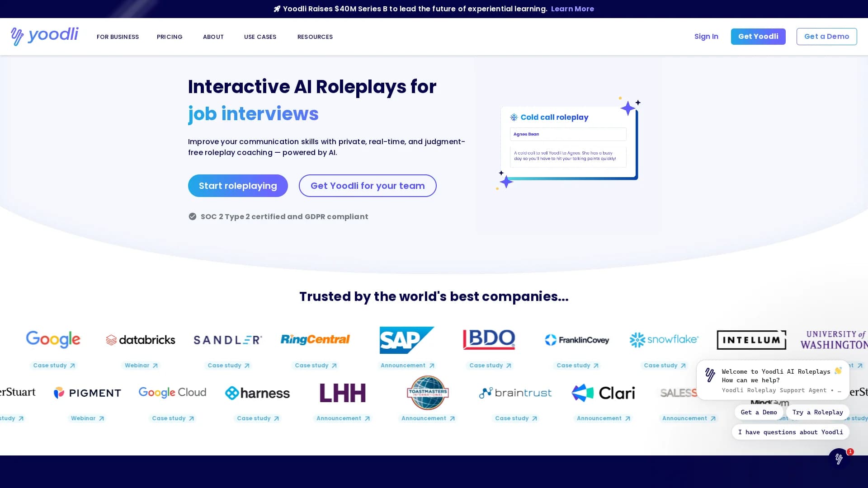
Task: Open the Welcome to Yoodli chat message
Action: click(773, 380)
